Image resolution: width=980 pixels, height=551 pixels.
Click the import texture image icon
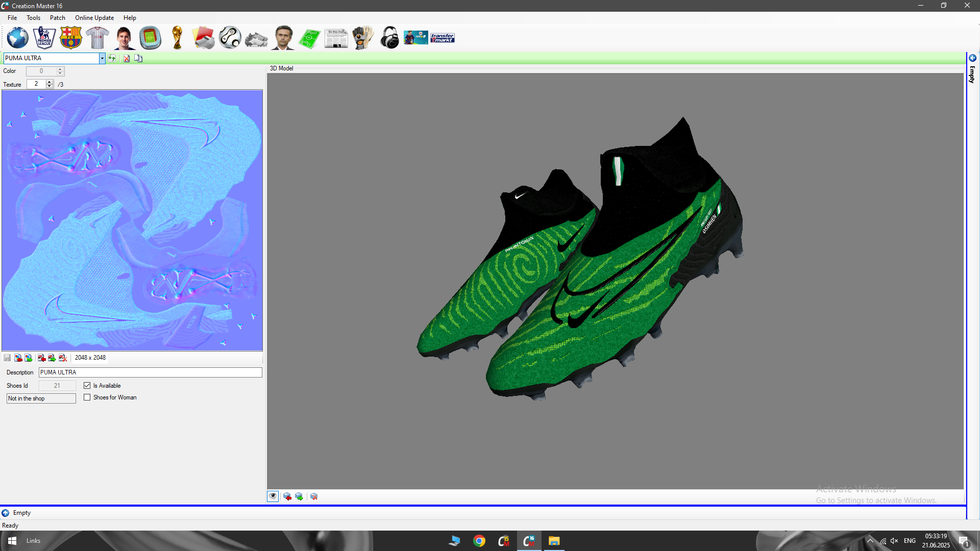point(18,358)
